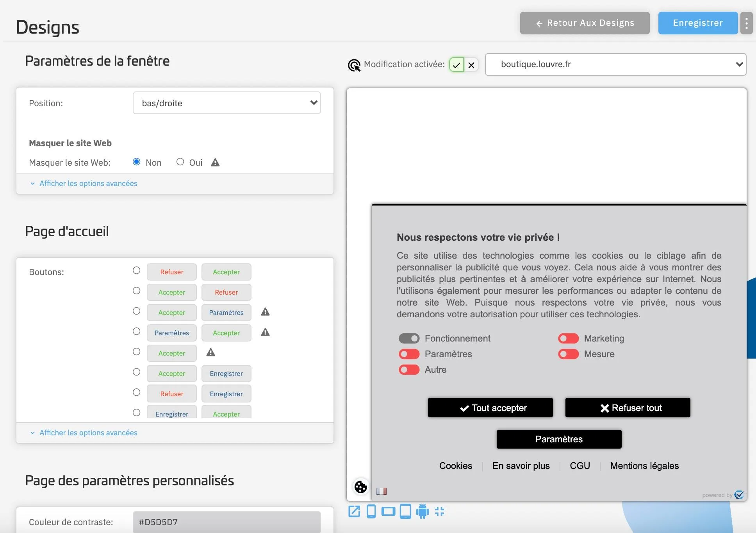Toggle the Autre cookie switch

409,370
